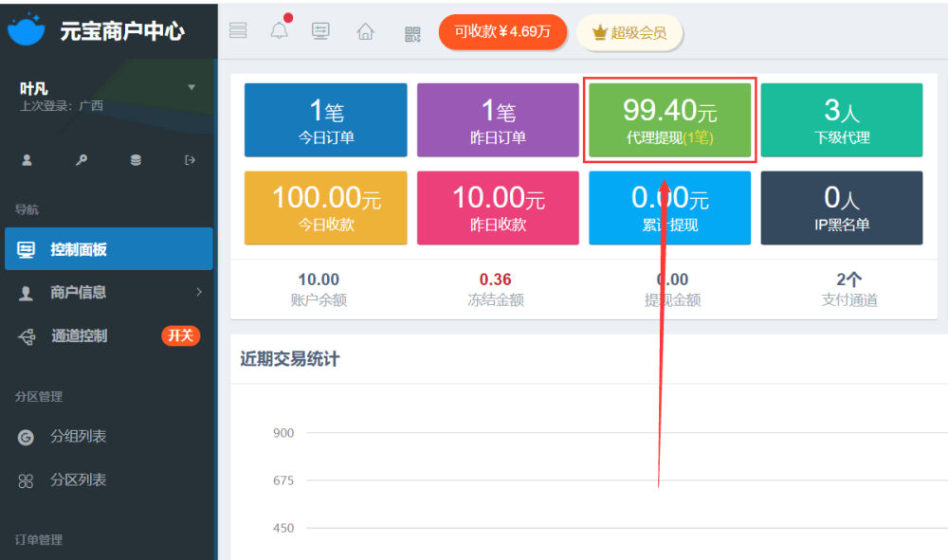Image resolution: width=948 pixels, height=560 pixels.
Task: Open the dark IP黑名单 tile
Action: (x=841, y=208)
